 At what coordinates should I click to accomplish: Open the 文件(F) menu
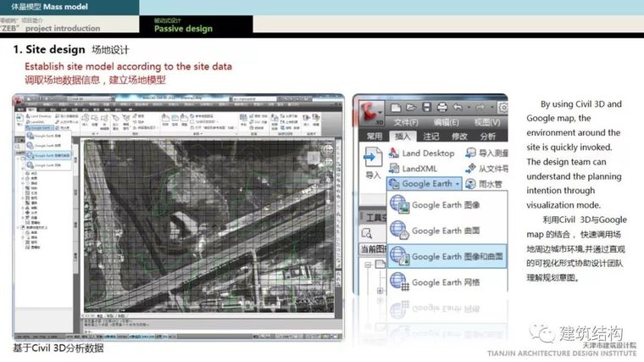(406, 122)
